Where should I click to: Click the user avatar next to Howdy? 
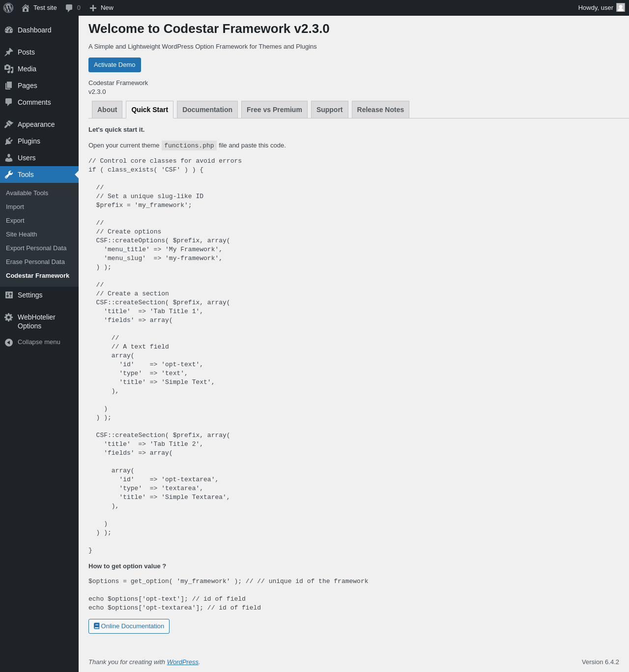[x=621, y=7]
